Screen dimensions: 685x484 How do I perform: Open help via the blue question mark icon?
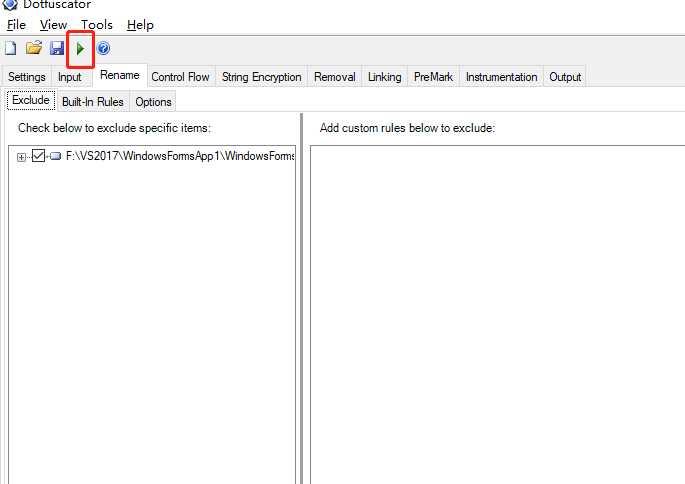tap(103, 48)
